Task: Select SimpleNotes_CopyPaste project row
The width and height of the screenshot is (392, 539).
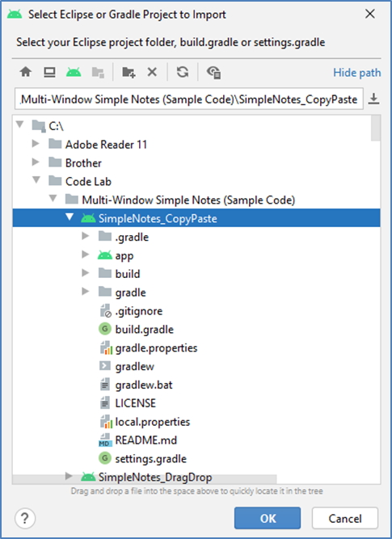Action: 196,218
